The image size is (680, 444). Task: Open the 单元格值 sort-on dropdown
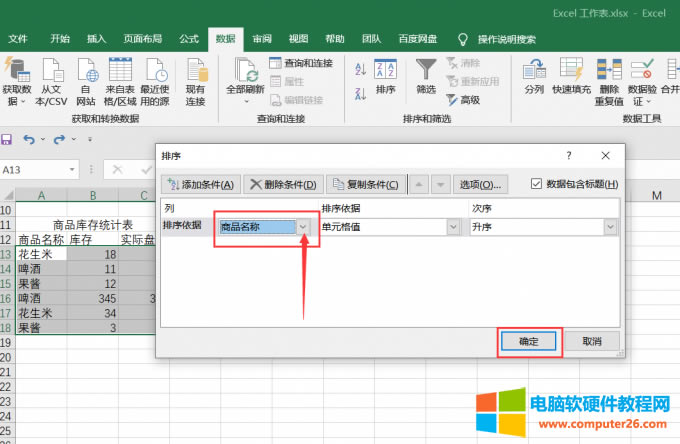(453, 227)
